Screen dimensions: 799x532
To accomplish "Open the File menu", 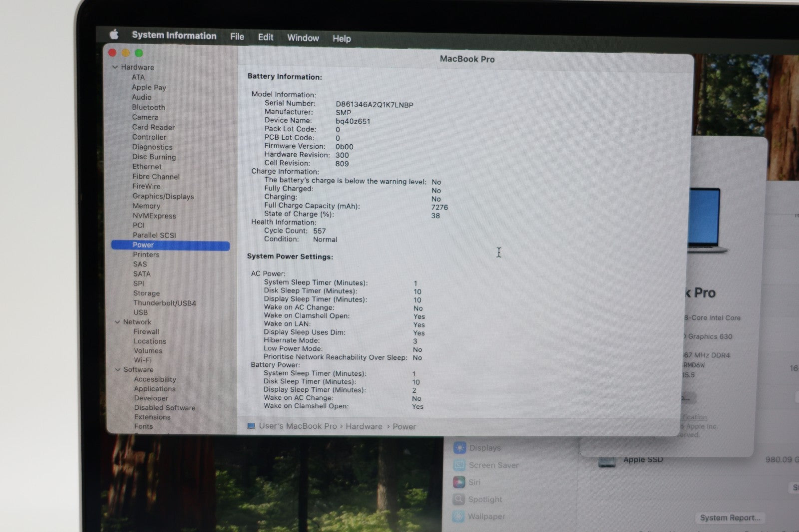I will [x=237, y=36].
